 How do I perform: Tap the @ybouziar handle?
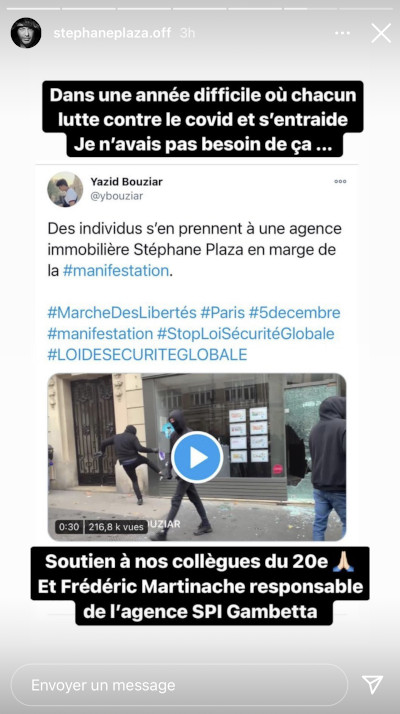(x=117, y=196)
